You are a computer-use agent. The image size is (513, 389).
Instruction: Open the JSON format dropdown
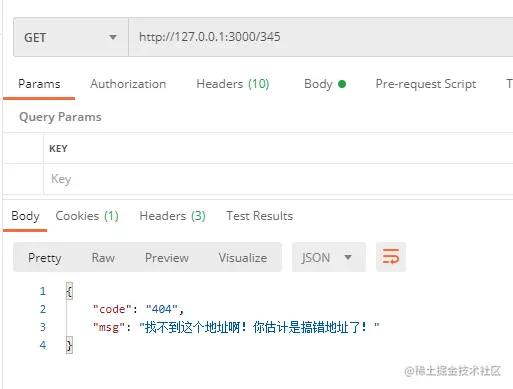point(329,257)
